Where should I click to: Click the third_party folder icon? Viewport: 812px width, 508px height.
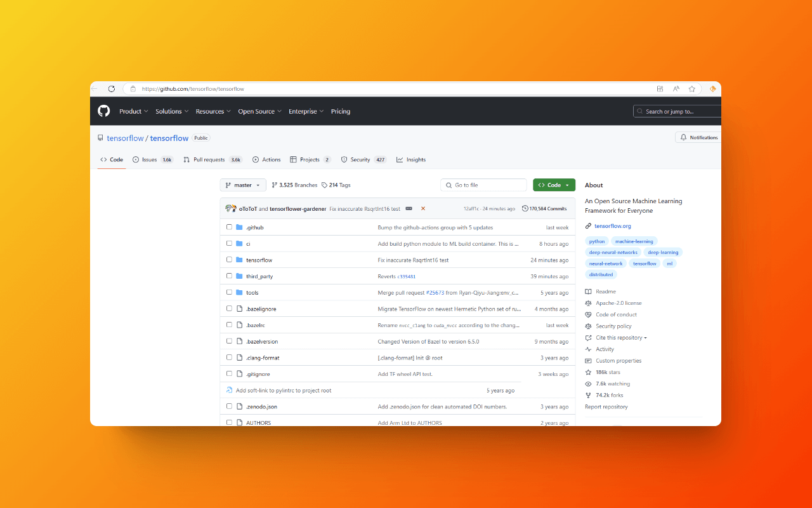239,276
